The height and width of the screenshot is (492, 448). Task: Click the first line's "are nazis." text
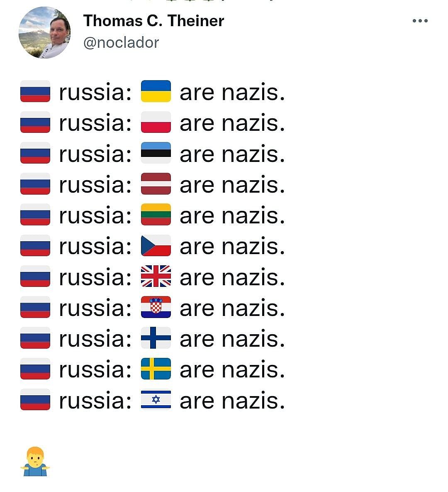232,92
